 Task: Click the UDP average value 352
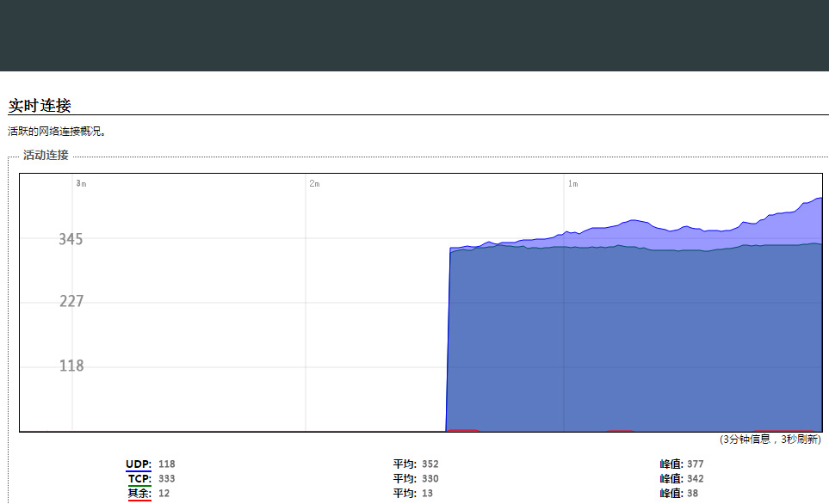[x=430, y=464]
